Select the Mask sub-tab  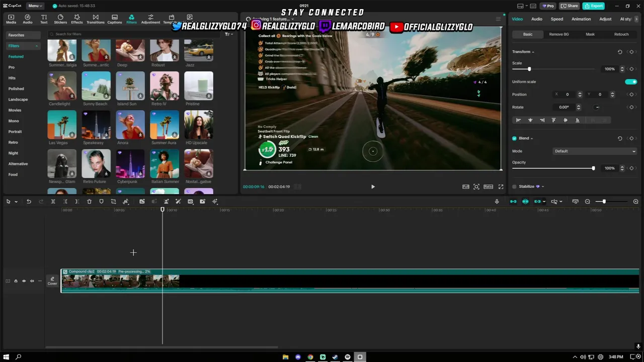590,34
